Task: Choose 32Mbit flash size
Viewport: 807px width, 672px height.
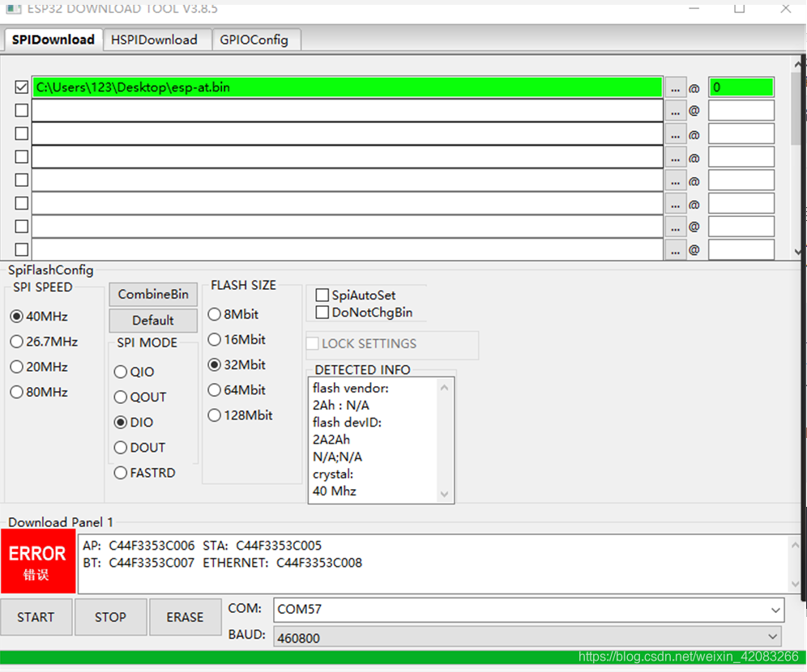Action: (237, 364)
